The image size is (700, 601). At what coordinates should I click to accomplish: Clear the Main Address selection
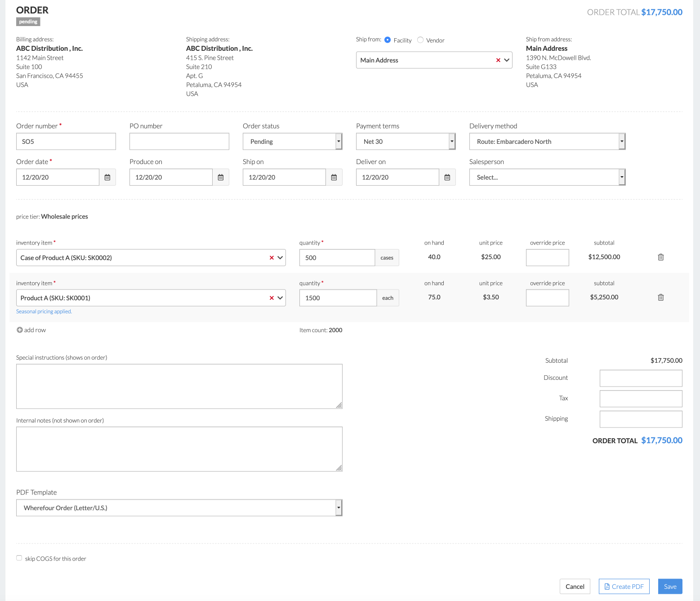click(x=498, y=60)
